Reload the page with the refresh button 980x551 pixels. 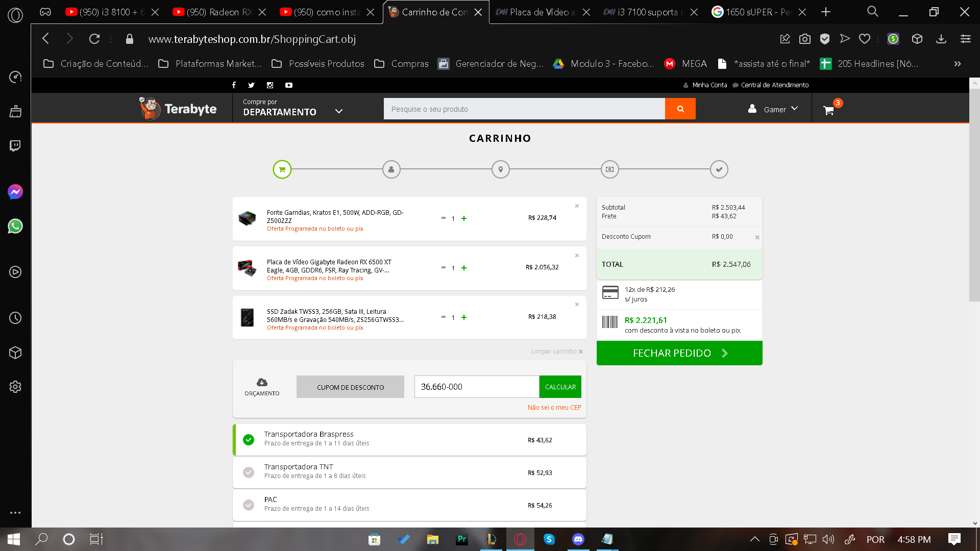click(x=94, y=39)
